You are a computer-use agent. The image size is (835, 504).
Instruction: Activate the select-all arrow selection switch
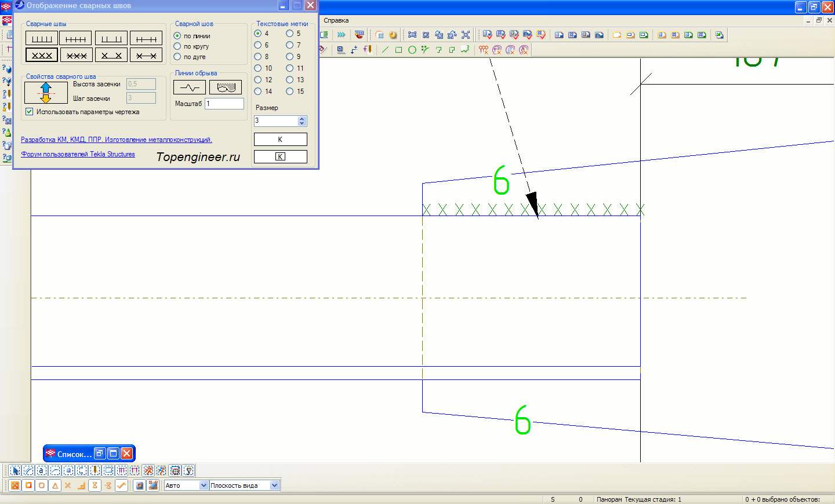pyautogui.click(x=14, y=470)
